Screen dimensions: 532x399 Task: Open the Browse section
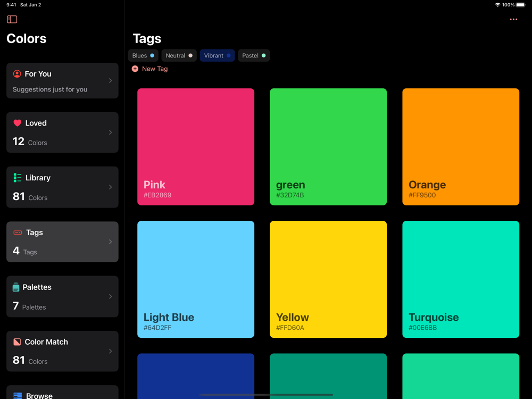[x=62, y=392]
